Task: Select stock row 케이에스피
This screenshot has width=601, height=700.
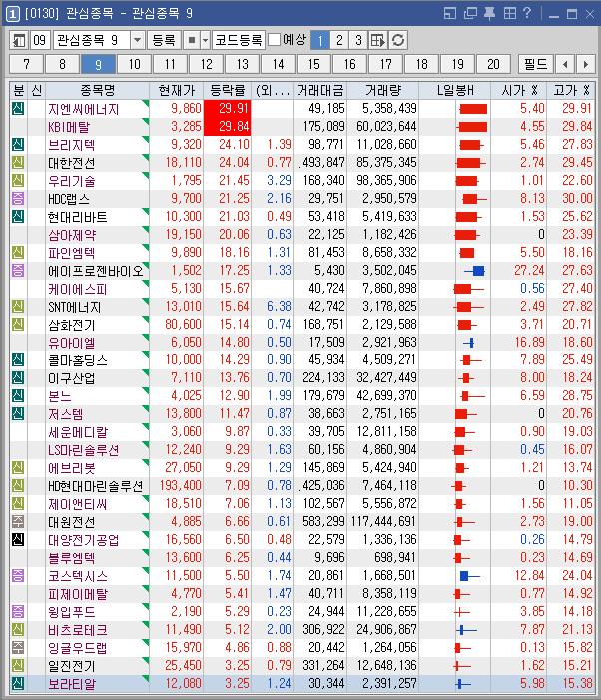Action: (x=302, y=289)
